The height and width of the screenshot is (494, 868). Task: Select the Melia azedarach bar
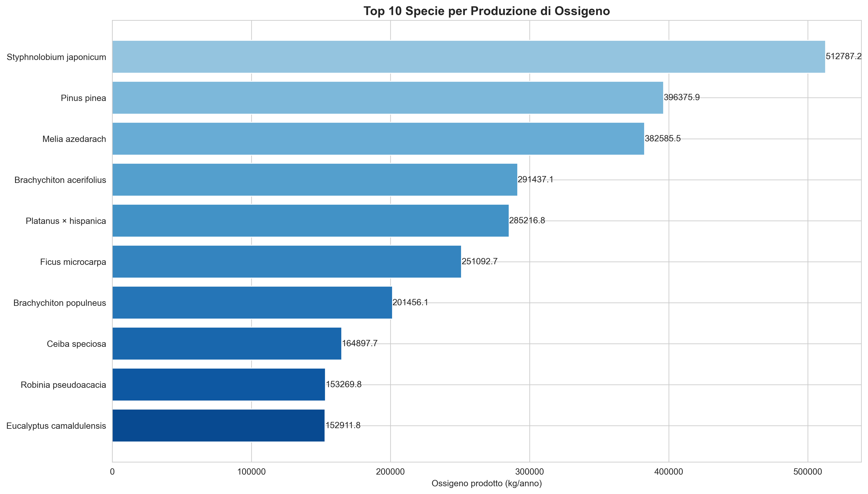pos(378,139)
